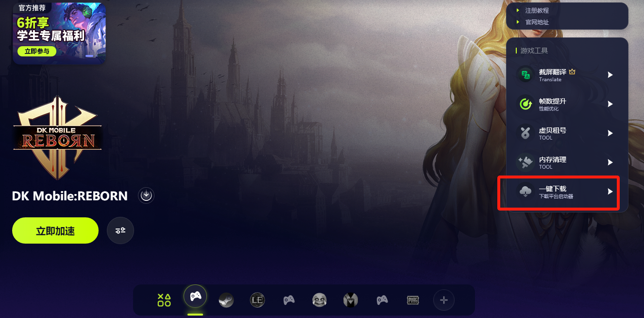Click the 立即参与 banner button
644x318 pixels.
pos(37,51)
